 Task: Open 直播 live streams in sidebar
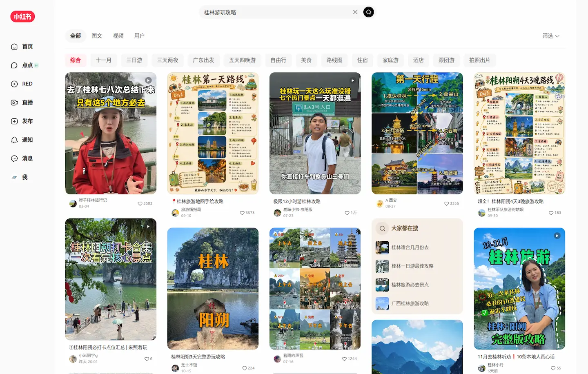22,102
